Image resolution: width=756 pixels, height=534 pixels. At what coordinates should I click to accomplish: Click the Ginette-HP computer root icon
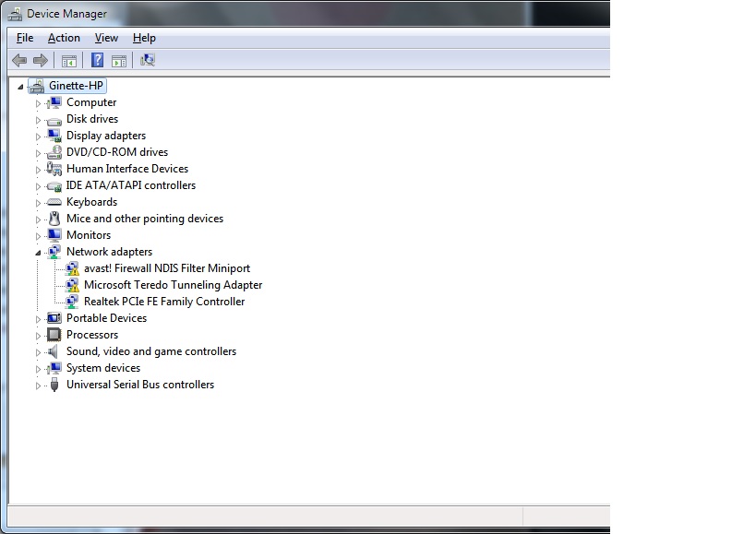pos(37,86)
